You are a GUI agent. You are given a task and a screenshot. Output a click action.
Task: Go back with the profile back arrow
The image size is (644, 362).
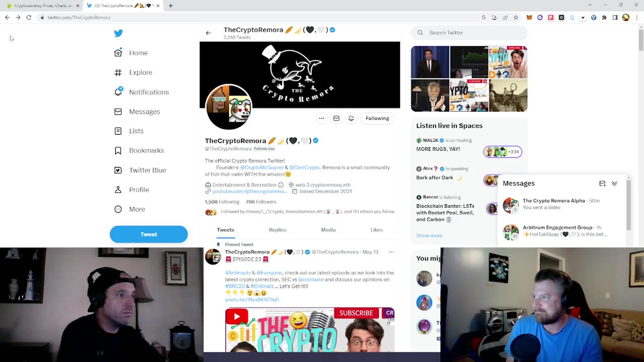[x=208, y=33]
